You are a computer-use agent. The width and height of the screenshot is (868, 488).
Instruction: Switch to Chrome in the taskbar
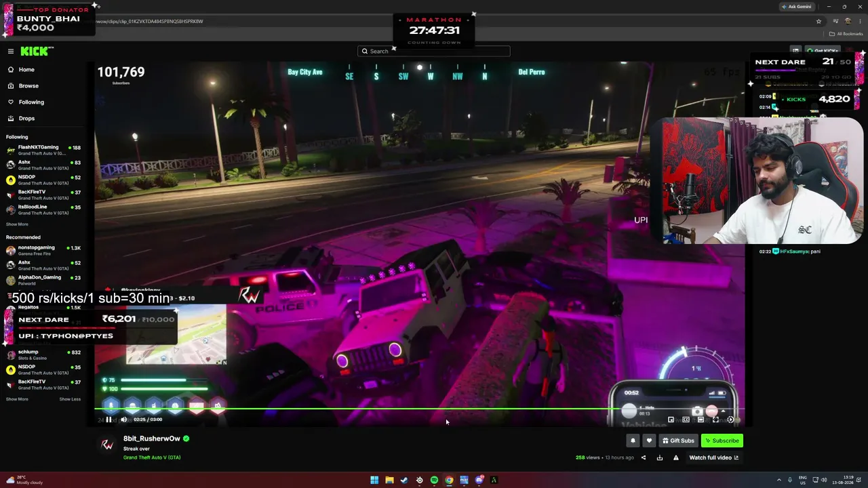(449, 480)
